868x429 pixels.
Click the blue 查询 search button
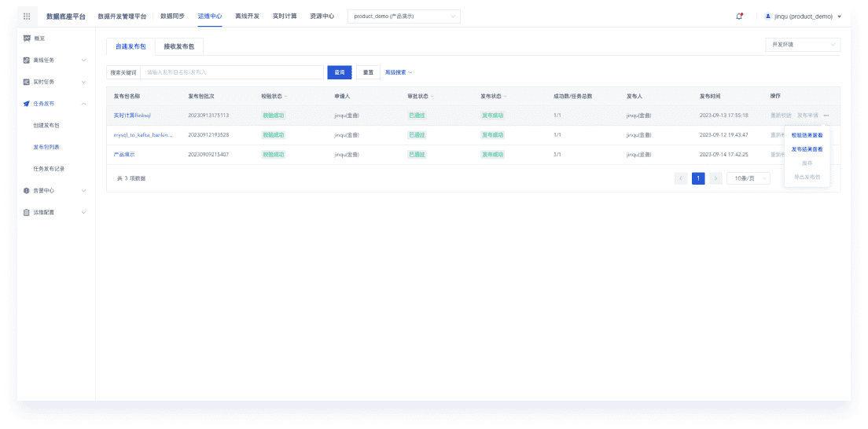point(339,72)
